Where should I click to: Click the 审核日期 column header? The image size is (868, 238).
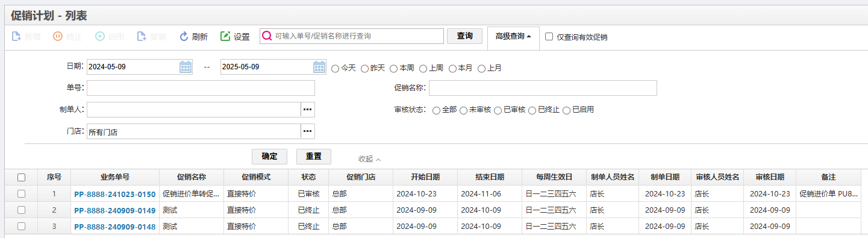770,177
